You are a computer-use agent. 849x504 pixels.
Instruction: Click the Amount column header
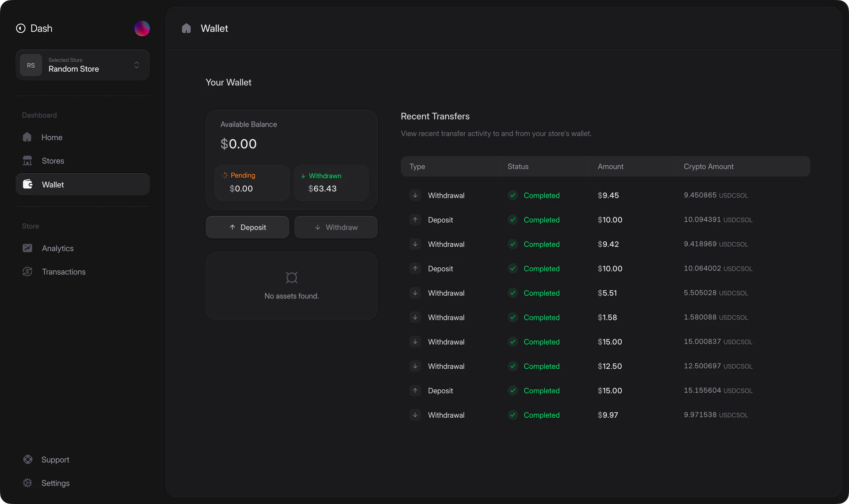(x=610, y=166)
